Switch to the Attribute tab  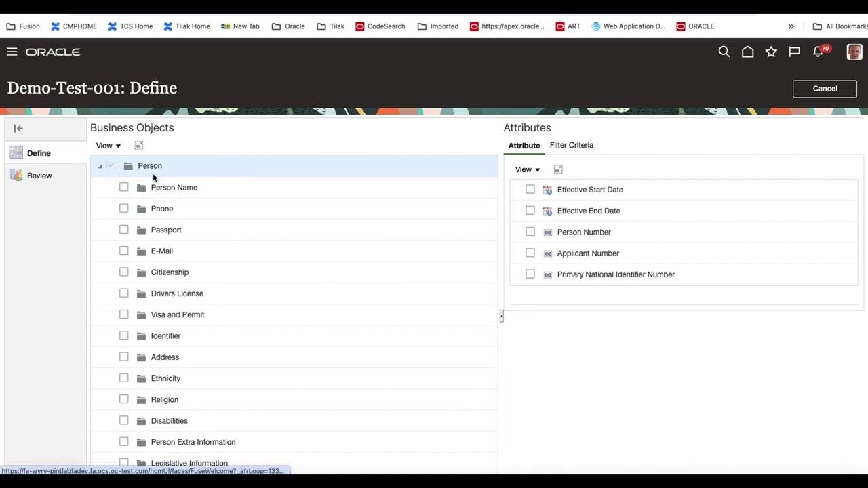point(524,146)
